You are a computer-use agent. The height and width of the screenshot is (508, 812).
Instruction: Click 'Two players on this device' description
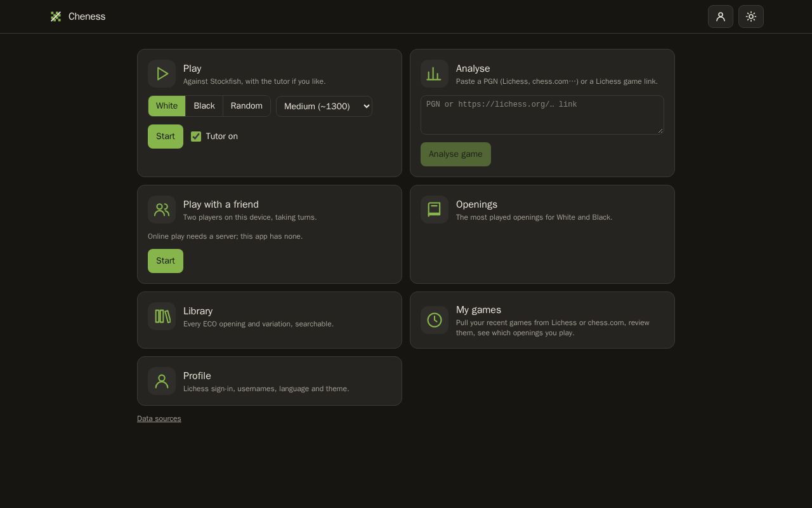pyautogui.click(x=250, y=217)
